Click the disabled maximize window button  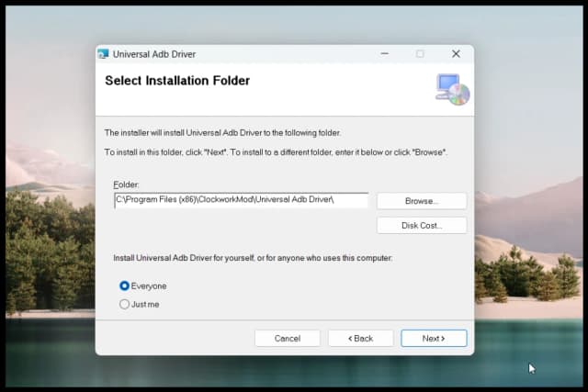[420, 54]
